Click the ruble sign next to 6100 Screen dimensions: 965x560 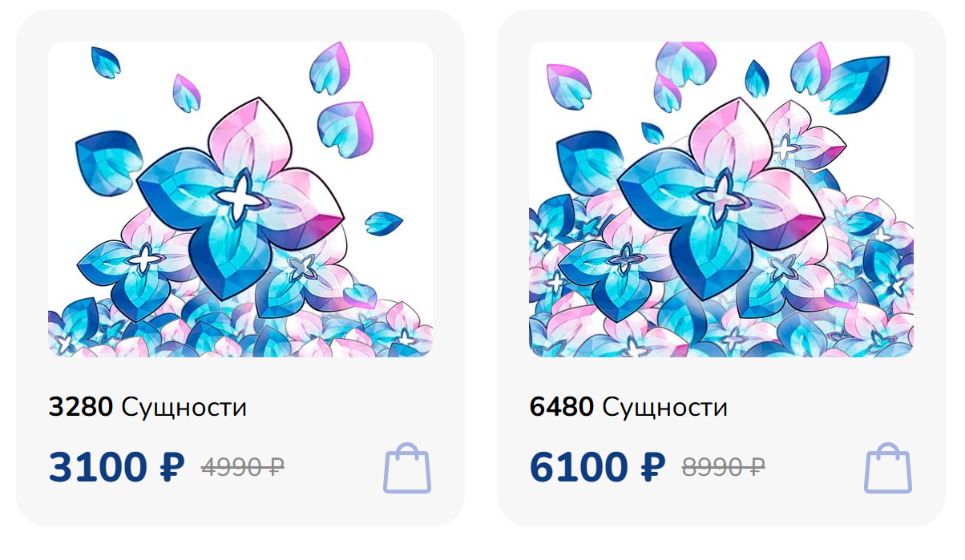[x=651, y=467]
